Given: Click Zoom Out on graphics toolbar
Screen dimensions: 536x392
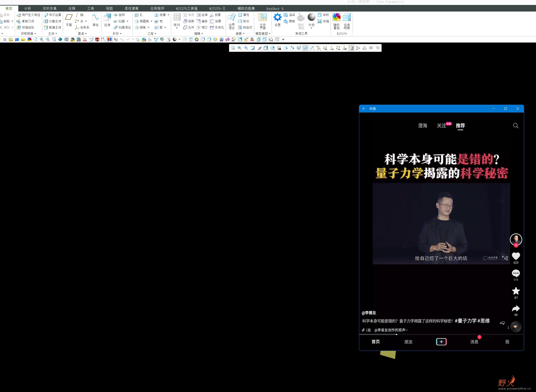Looking at the screenshot, I should [246, 48].
